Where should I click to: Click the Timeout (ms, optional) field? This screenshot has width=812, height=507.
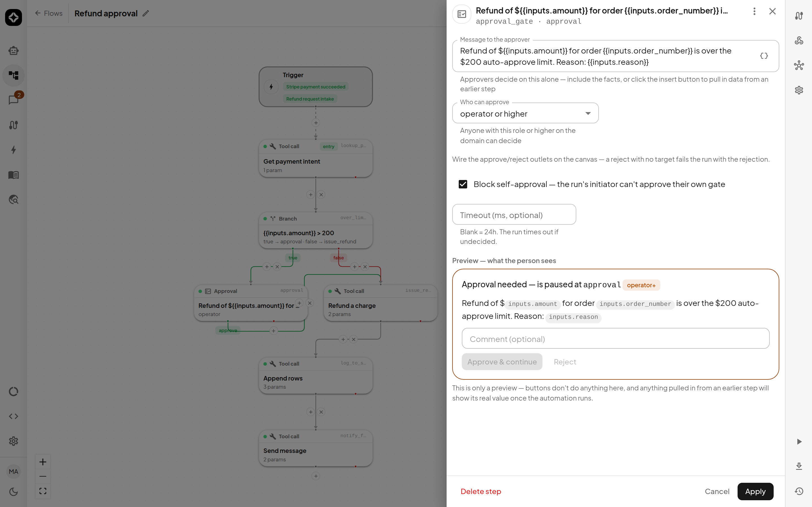514,215
